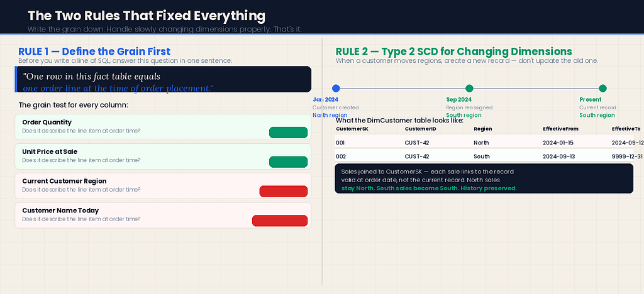
Task: Click the 'Order Quantity' card title
Action: coord(47,122)
